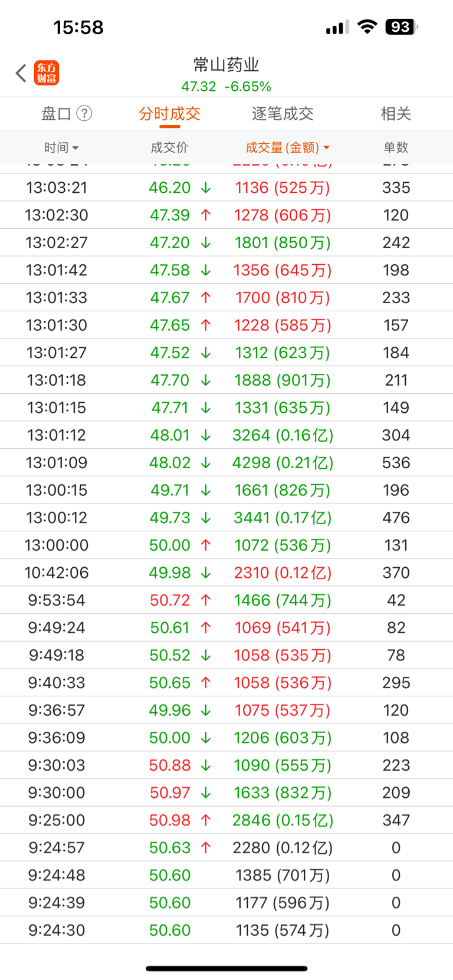The height and width of the screenshot is (980, 453).
Task: Switch to the 逐笔成交 tab
Action: (283, 113)
